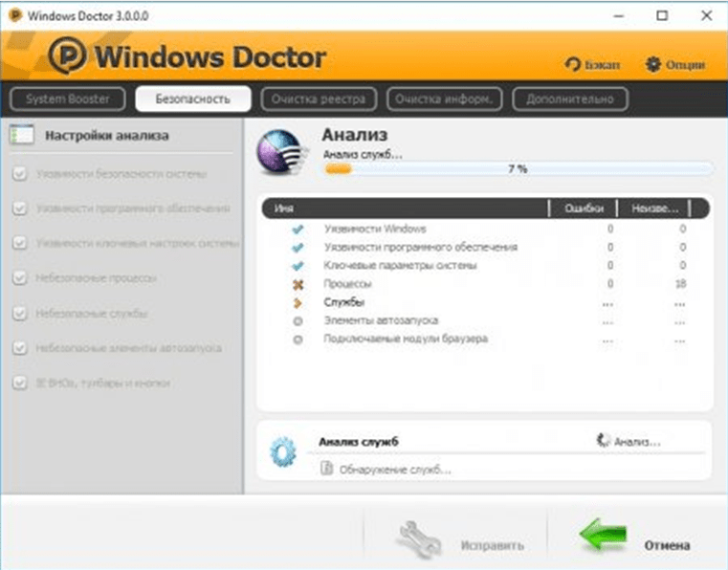Click the Бэкап link

602,64
